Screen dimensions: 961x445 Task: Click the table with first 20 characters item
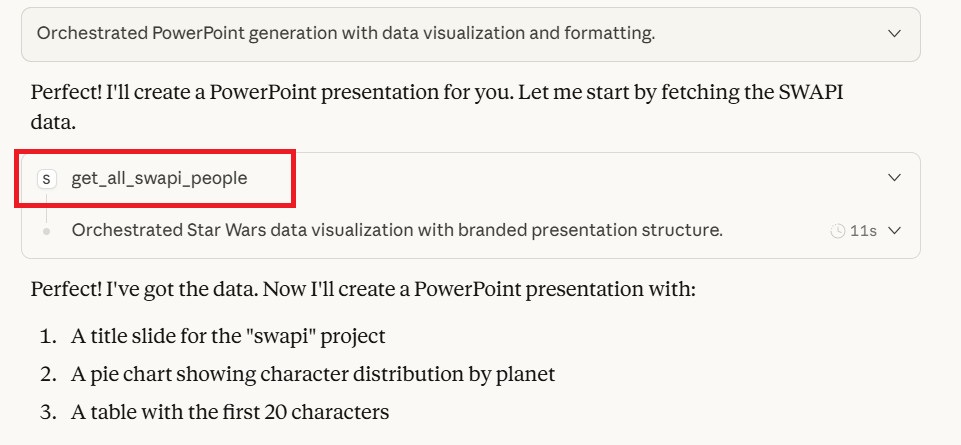229,411
